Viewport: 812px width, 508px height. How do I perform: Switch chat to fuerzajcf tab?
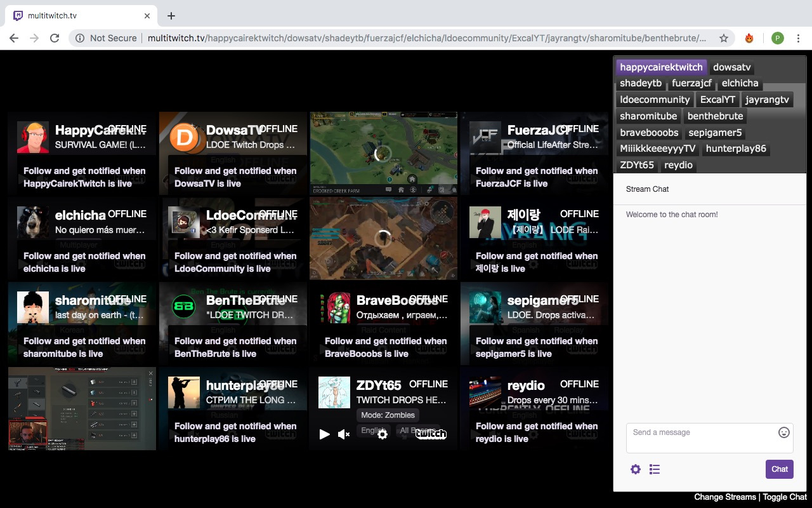tap(691, 83)
